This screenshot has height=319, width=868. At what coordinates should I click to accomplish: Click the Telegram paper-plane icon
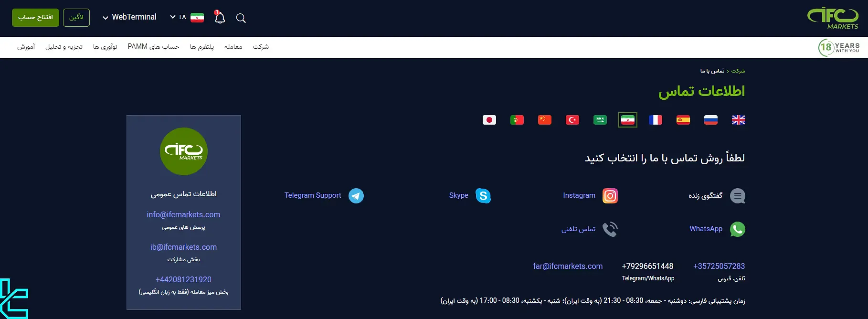tap(356, 196)
